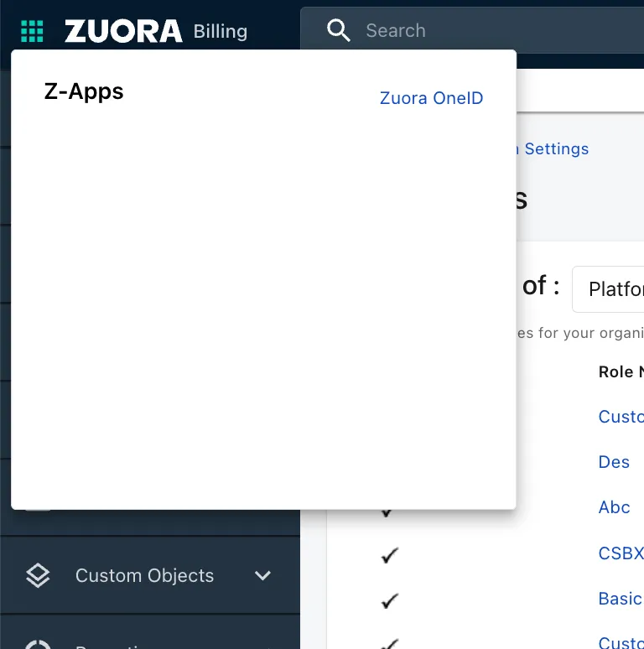
Task: Click the Role Name column header
Action: coord(621,371)
